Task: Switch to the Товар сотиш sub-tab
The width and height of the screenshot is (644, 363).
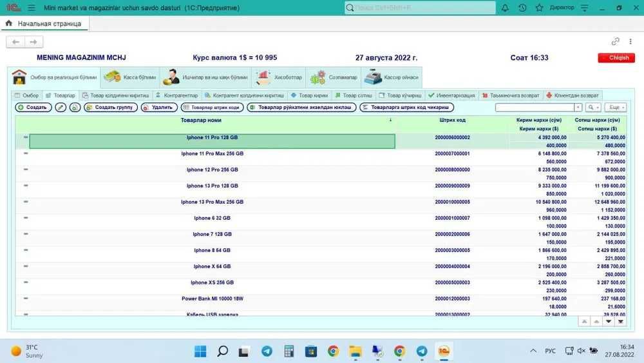Action: (354, 95)
